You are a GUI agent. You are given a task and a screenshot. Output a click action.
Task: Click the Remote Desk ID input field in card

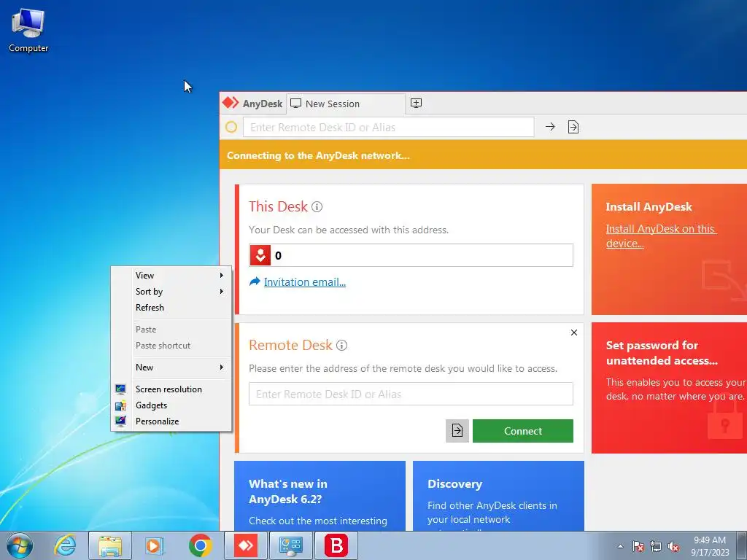pos(411,394)
